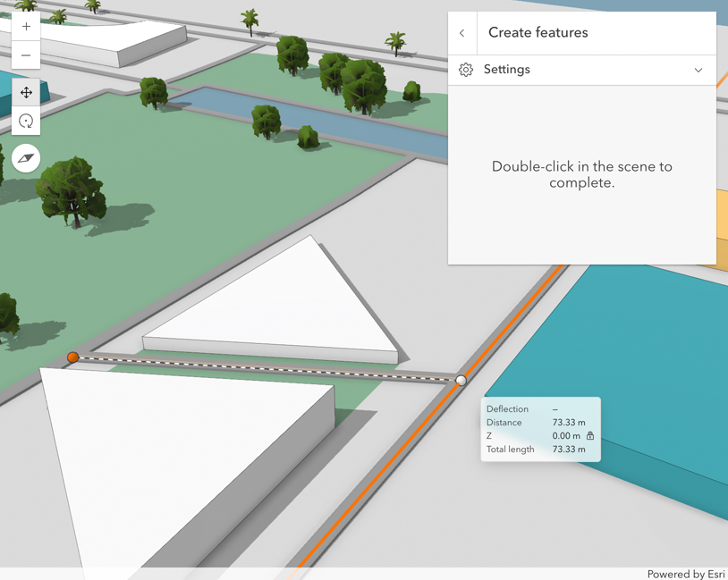Reset orientation with the compass icon
728x580 pixels.
(25, 157)
